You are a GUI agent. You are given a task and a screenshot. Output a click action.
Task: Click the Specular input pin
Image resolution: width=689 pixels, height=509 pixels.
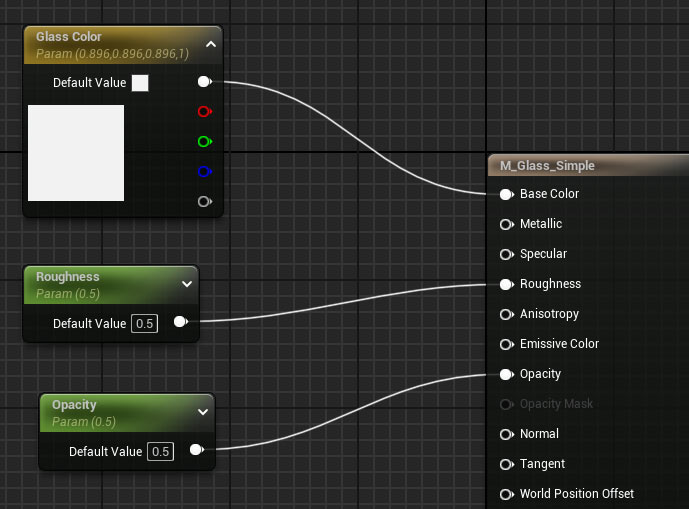point(506,254)
